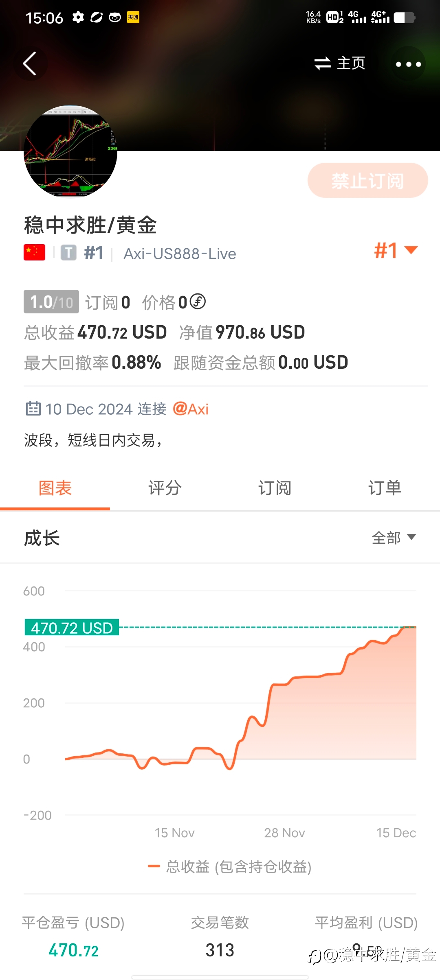The image size is (440, 980).
Task: Tap the 主页 switch arrows icon
Action: click(x=323, y=63)
